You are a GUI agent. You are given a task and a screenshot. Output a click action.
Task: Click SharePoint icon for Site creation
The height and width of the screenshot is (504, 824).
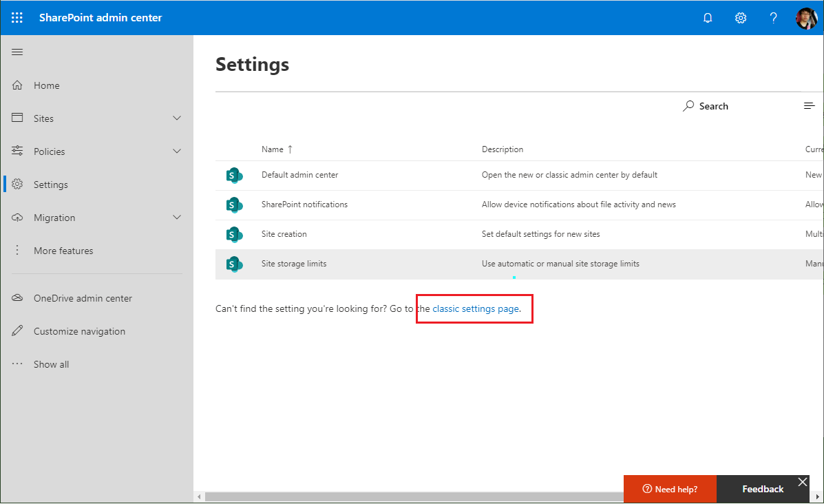pos(234,234)
